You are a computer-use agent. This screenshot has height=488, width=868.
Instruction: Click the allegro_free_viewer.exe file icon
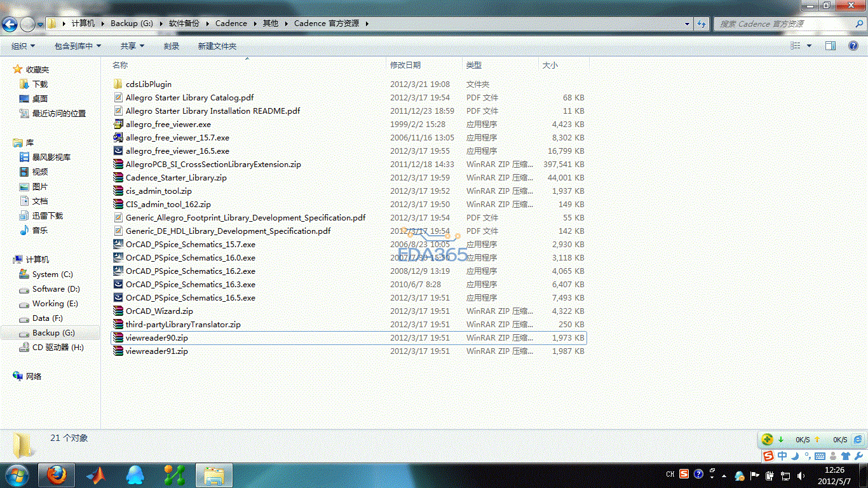(x=118, y=124)
